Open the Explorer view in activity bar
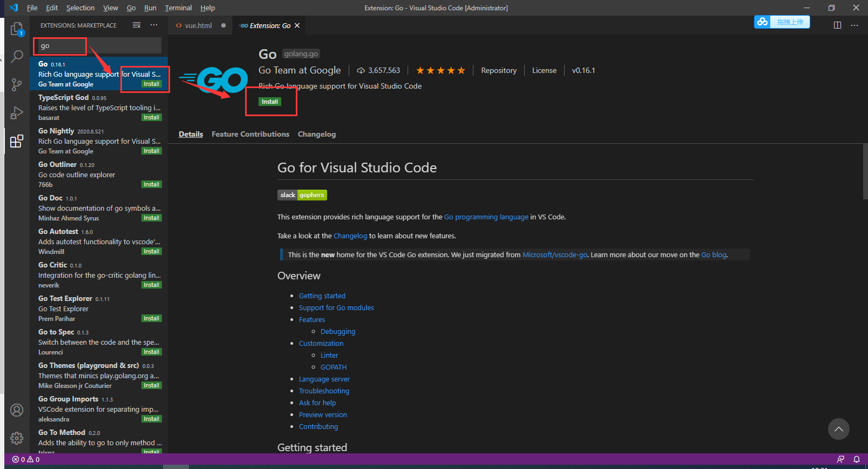The image size is (868, 469). point(17,29)
